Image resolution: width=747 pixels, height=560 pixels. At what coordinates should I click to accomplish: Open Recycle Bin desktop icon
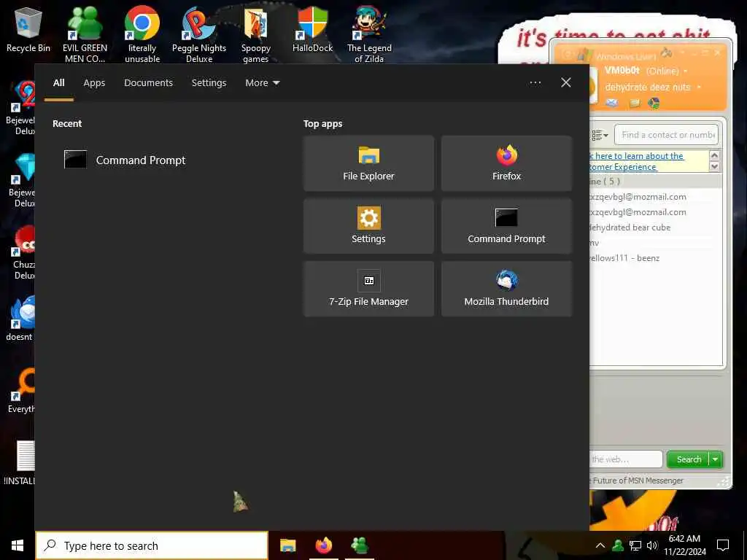(x=28, y=30)
